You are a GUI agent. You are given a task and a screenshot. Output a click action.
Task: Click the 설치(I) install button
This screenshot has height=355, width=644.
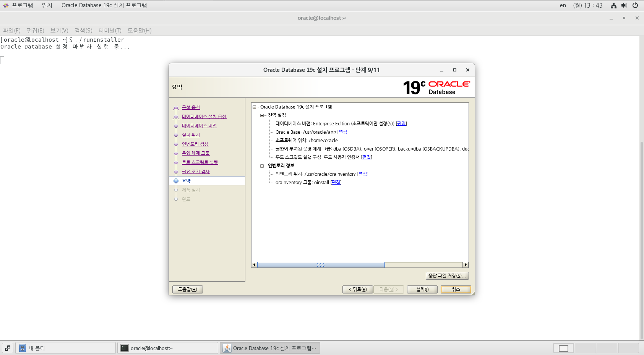[422, 289]
